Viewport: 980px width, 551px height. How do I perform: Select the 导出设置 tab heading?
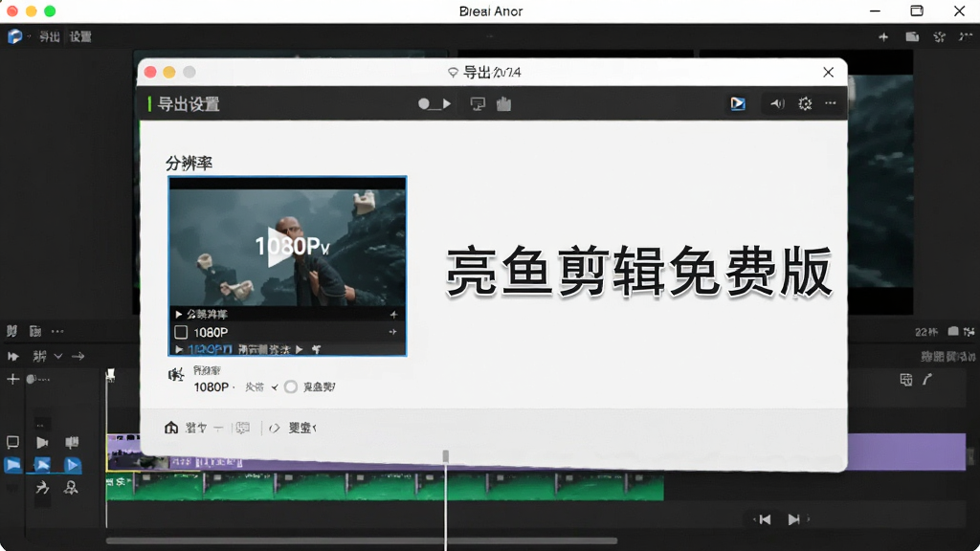click(x=189, y=104)
